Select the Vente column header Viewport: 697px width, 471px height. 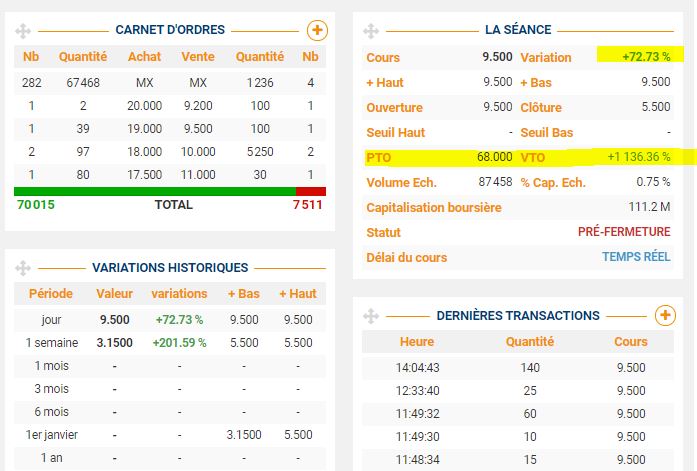click(198, 57)
